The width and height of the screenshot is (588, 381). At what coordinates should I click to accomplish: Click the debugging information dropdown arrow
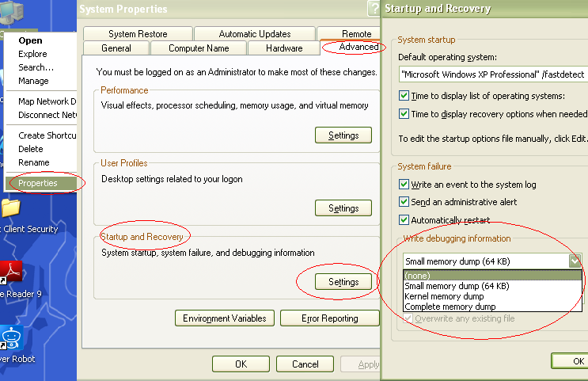(575, 261)
